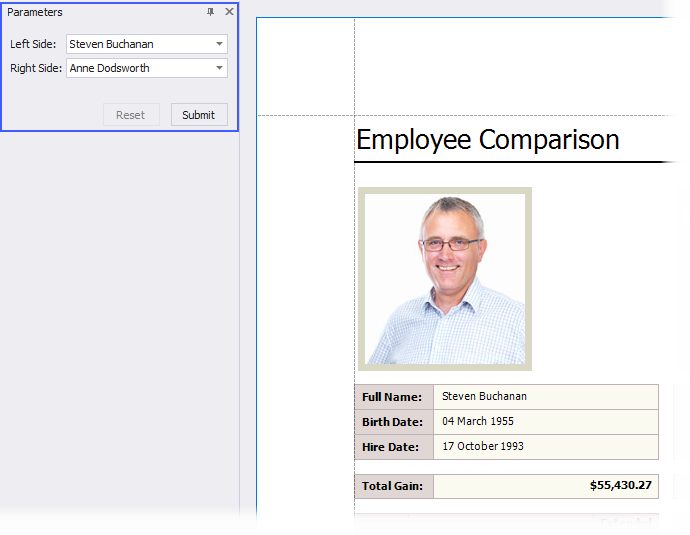Click the employee portrait photo
The height and width of the screenshot is (535, 690).
(x=445, y=279)
